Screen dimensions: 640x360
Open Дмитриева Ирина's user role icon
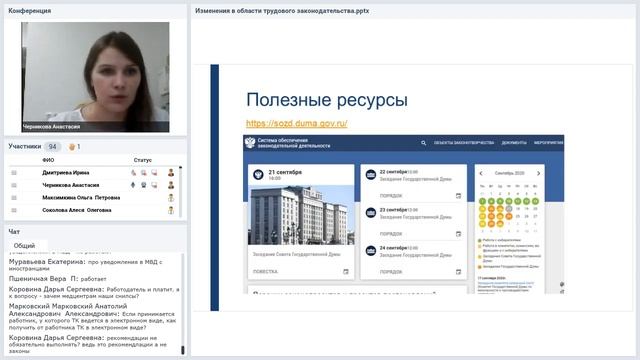click(x=171, y=173)
